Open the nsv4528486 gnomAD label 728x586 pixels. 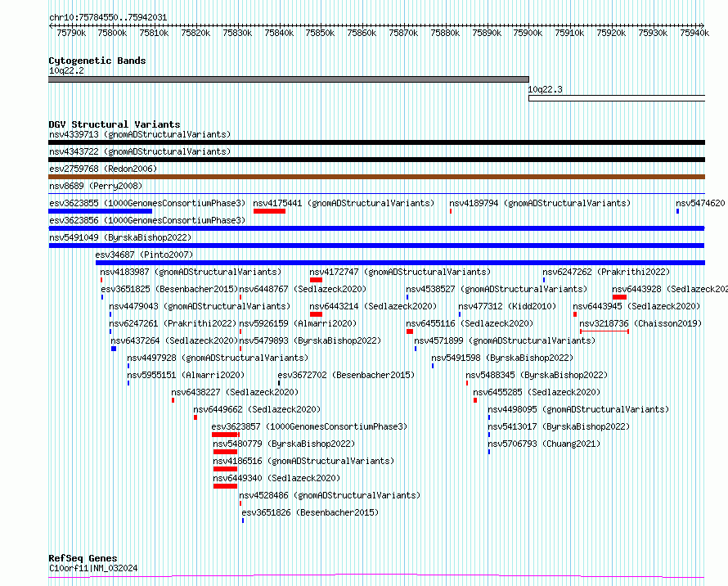pyautogui.click(x=330, y=496)
